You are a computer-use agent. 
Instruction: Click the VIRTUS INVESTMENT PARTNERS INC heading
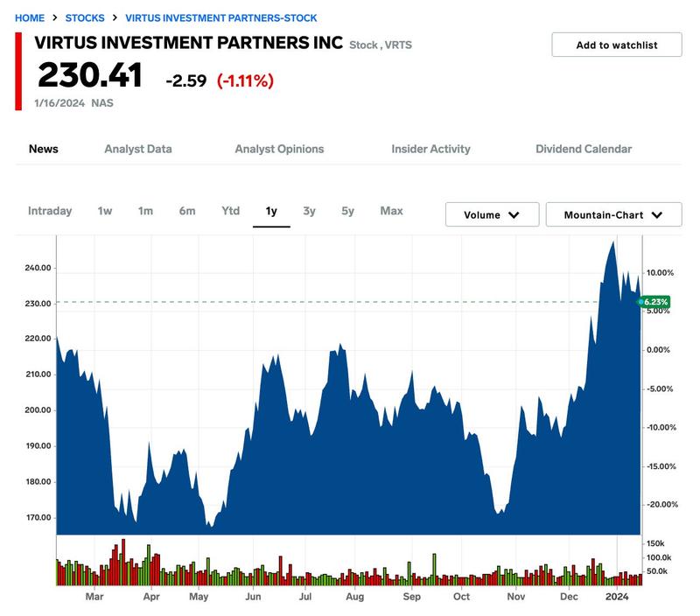point(189,43)
